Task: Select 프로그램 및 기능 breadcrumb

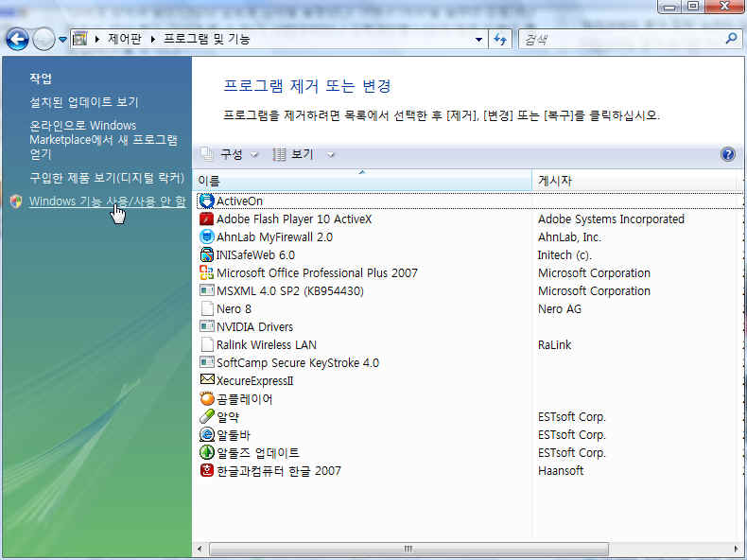Action: click(206, 39)
